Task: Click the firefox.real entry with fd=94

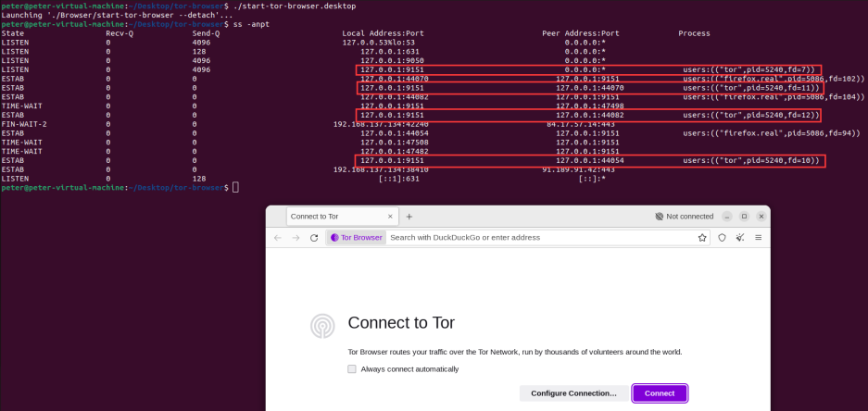Action: (x=771, y=133)
